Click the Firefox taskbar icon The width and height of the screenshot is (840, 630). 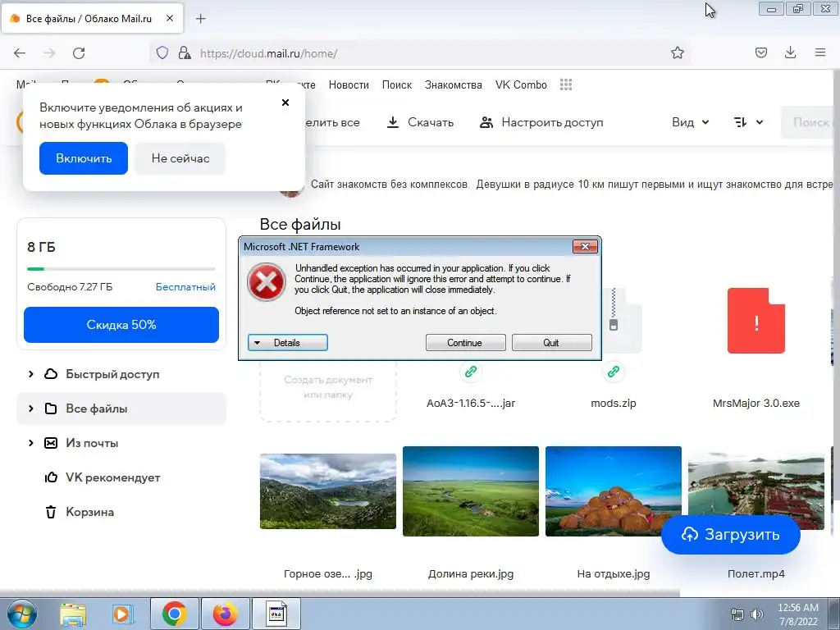[225, 614]
